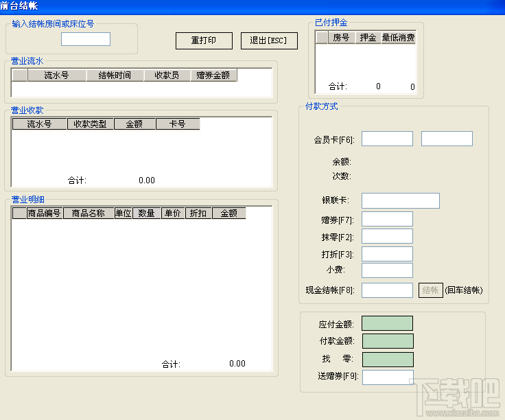The width and height of the screenshot is (505, 420).
Task: Click the 商品名称 column header
Action: (89, 213)
